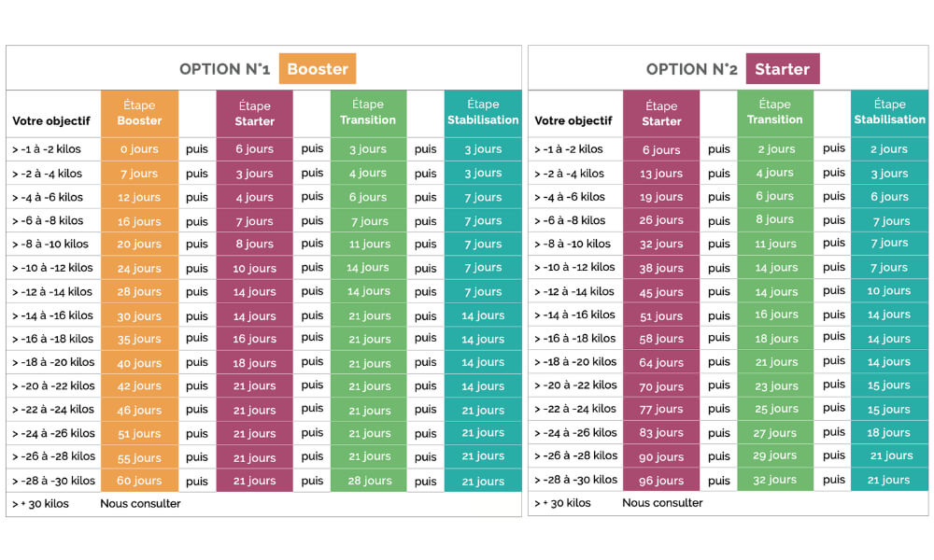Click the purple '45 jours' cell
This screenshot has width=934, height=560.
pos(661,291)
